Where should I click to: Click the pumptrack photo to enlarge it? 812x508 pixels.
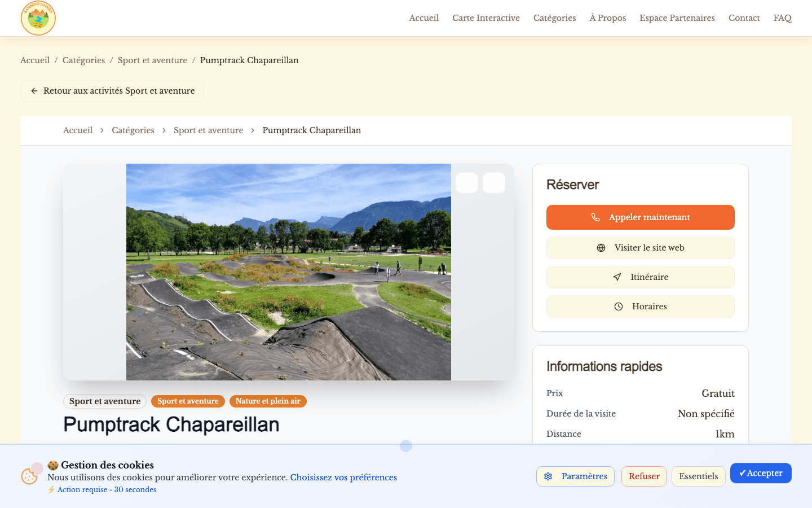tap(289, 271)
